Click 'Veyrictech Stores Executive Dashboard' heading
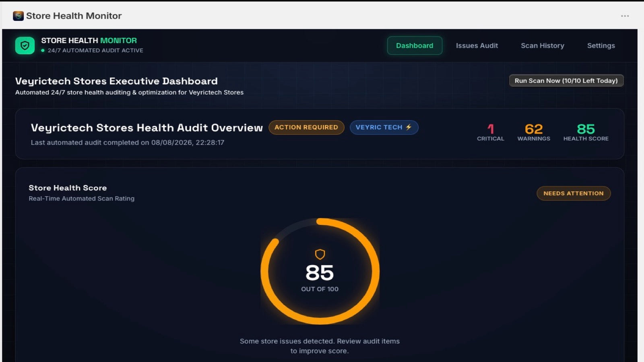Image resolution: width=644 pixels, height=362 pixels. tap(116, 81)
